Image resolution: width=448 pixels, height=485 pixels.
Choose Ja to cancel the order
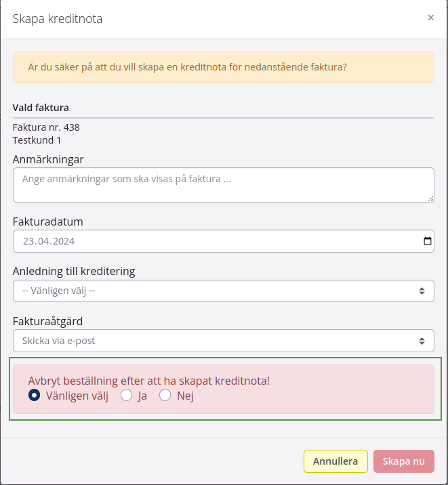tap(126, 396)
